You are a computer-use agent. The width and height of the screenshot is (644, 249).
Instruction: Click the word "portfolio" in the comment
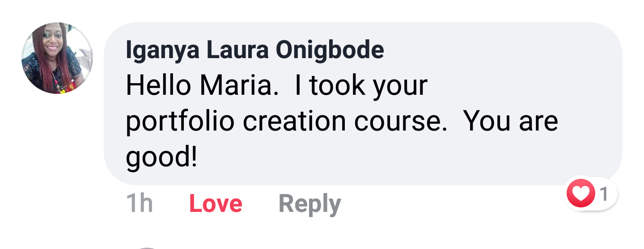tap(180, 122)
